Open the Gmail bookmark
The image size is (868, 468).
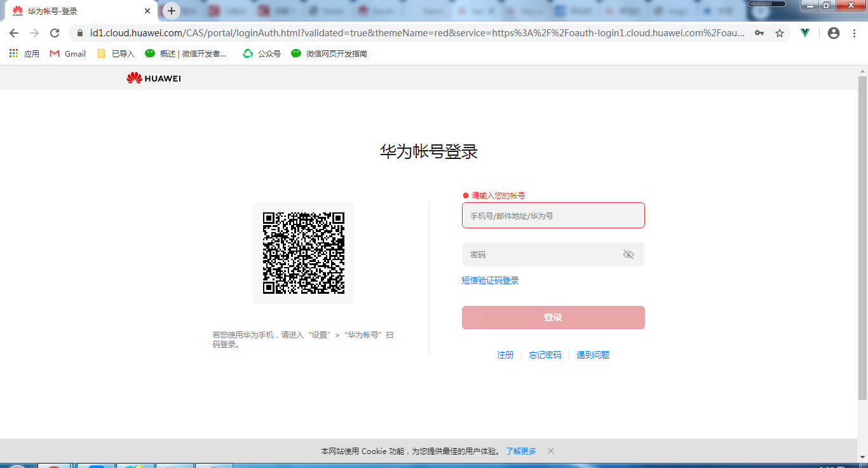(x=68, y=53)
